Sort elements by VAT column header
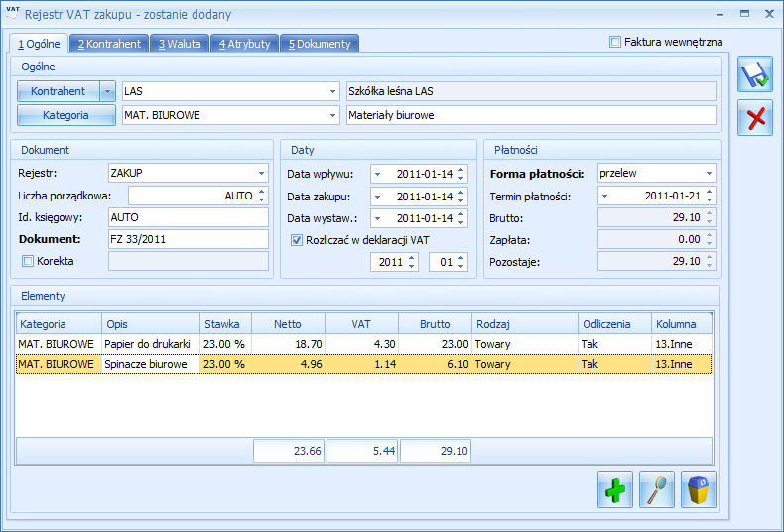The width and height of the screenshot is (784, 532). [x=362, y=324]
